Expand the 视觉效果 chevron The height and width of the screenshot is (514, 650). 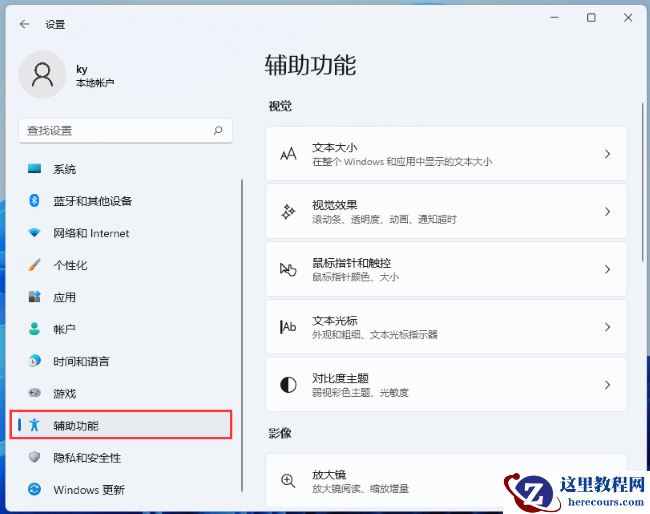[x=607, y=212]
